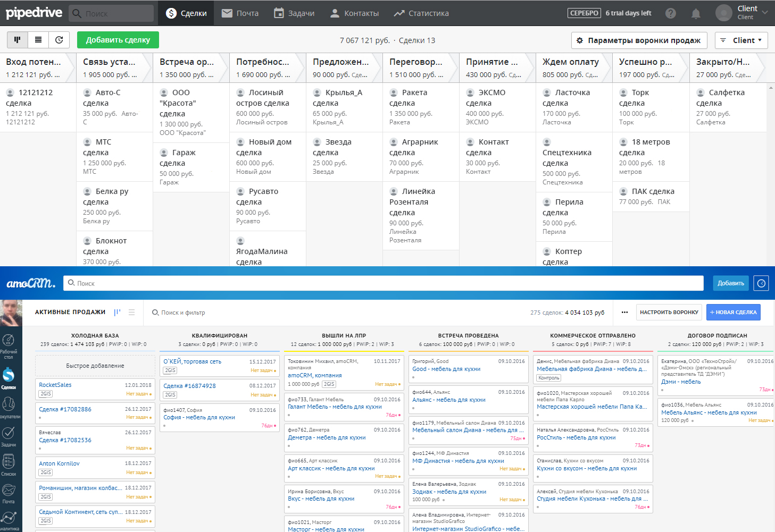Open Авто-С сделка card
The height and width of the screenshot is (532, 775).
pos(114,107)
